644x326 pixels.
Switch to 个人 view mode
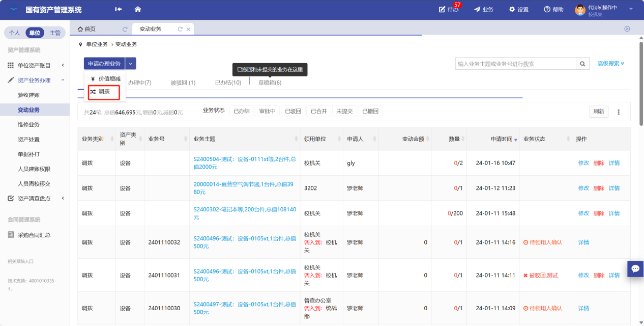point(15,33)
